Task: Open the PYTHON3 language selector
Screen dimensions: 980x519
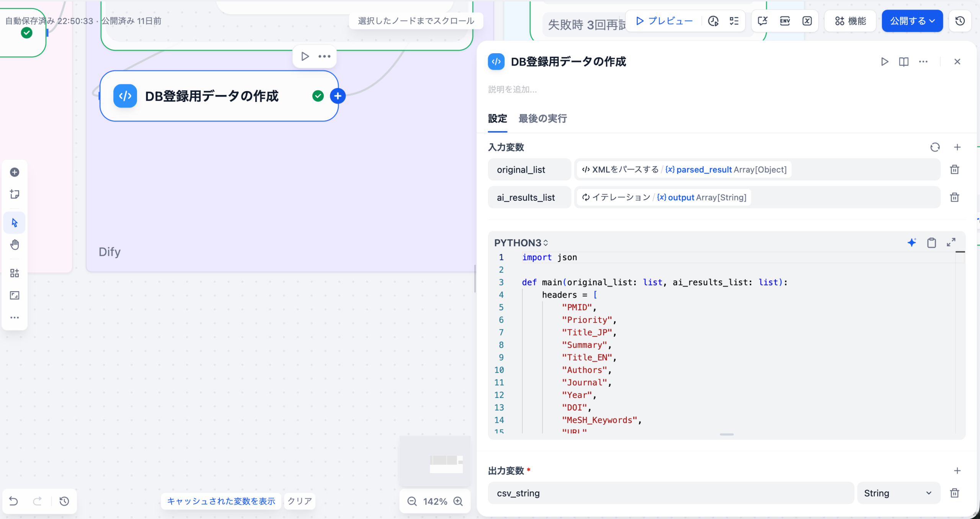Action: (x=521, y=243)
